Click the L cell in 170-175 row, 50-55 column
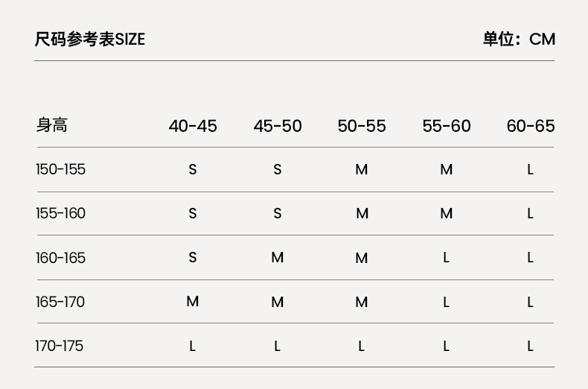This screenshot has width=588, height=389. pos(362,346)
